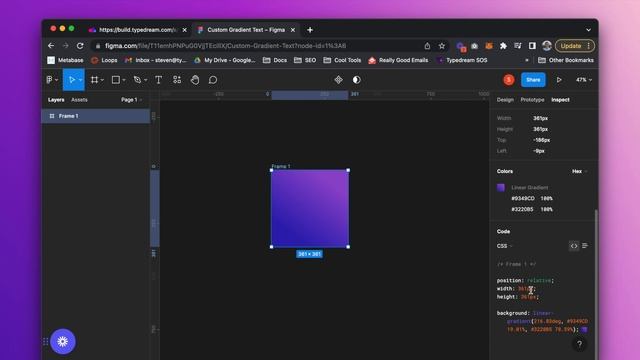Click the gradient swatch in CSS code
The height and width of the screenshot is (360, 640).
(584, 329)
